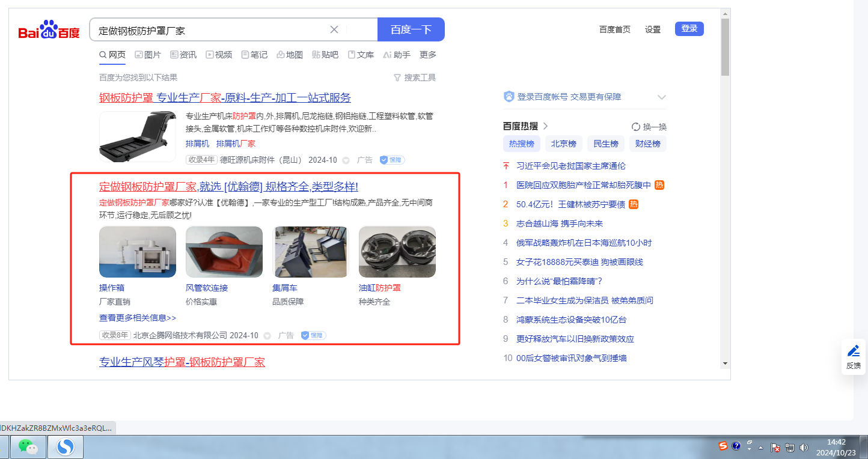Screen dimensions: 868x459
Task: Click 保障 badge on 德旺源 result
Action: click(x=392, y=160)
